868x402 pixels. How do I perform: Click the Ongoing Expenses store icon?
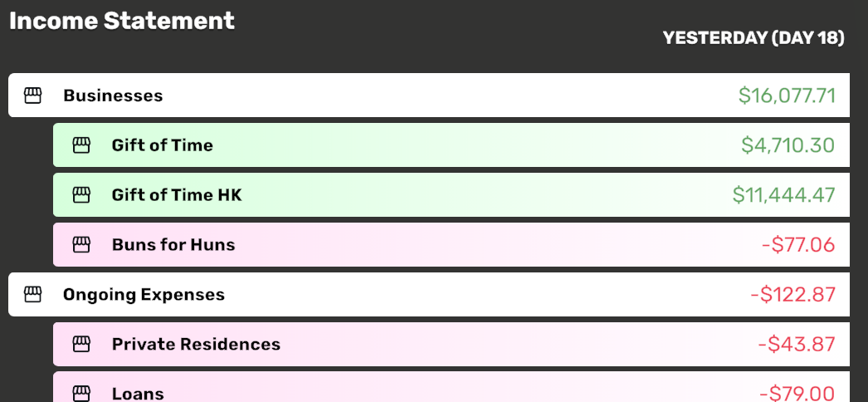pyautogui.click(x=32, y=295)
